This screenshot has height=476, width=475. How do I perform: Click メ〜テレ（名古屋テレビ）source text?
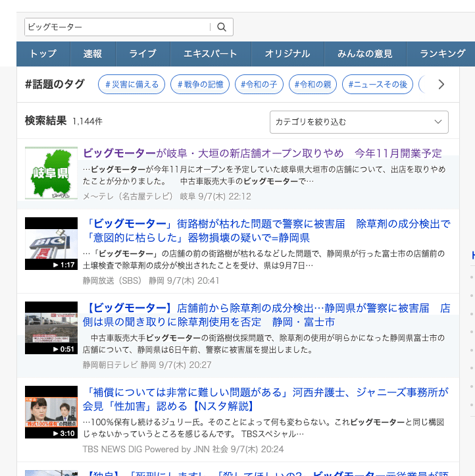point(128,196)
